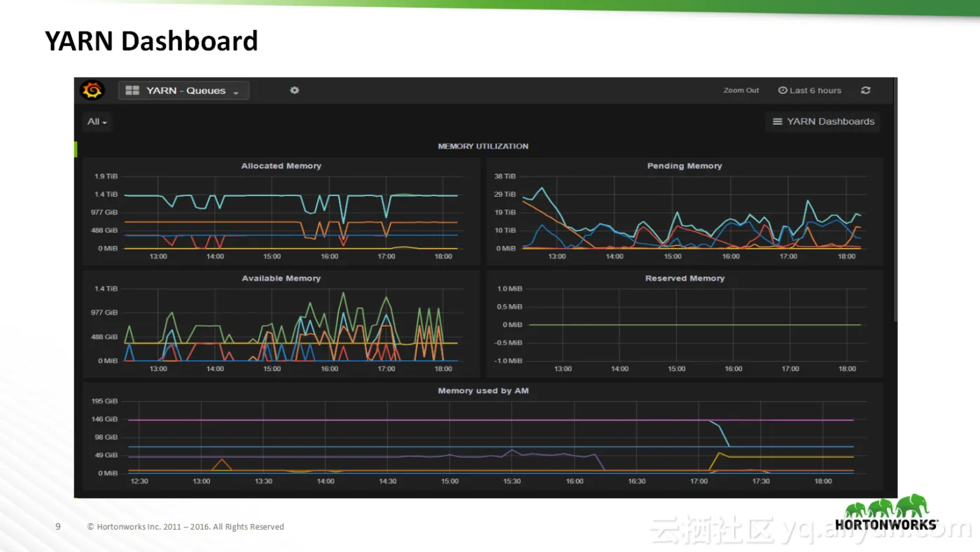
Task: Click the 29 TiB label in Pending Memory
Action: coord(505,194)
